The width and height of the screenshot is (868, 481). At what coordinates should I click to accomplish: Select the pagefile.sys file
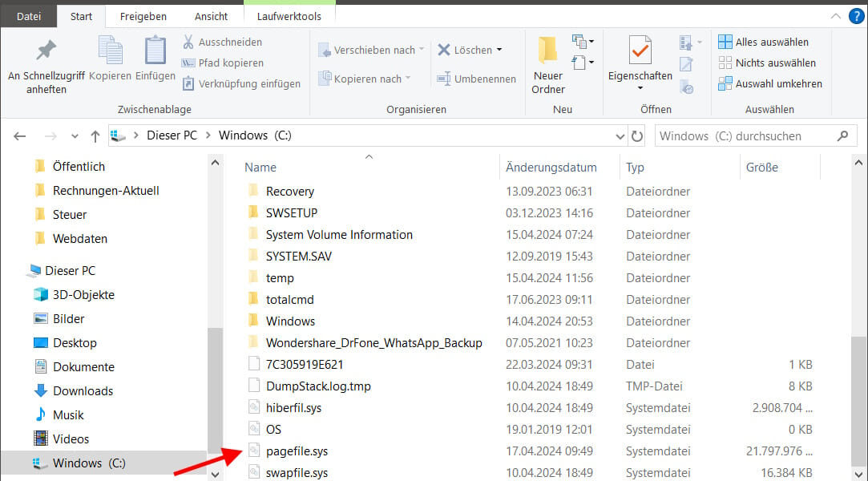click(529, 451)
